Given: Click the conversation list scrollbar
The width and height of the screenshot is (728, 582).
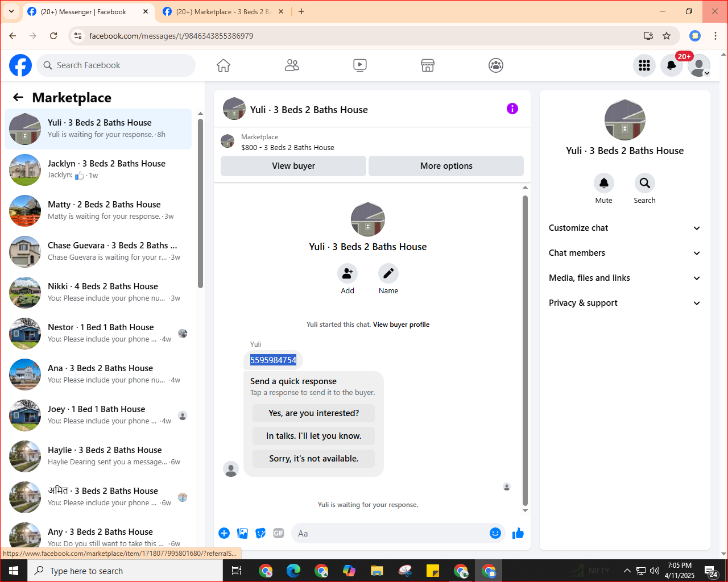Looking at the screenshot, I should (x=200, y=203).
